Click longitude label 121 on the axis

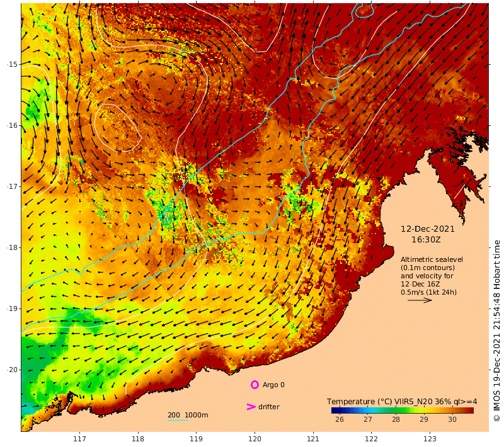tap(313, 439)
